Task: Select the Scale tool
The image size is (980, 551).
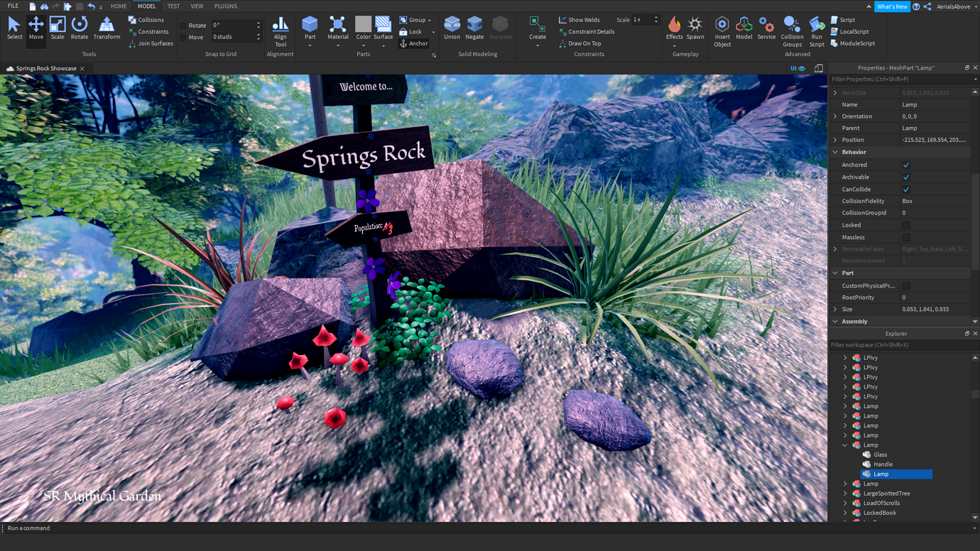Action: [x=58, y=28]
